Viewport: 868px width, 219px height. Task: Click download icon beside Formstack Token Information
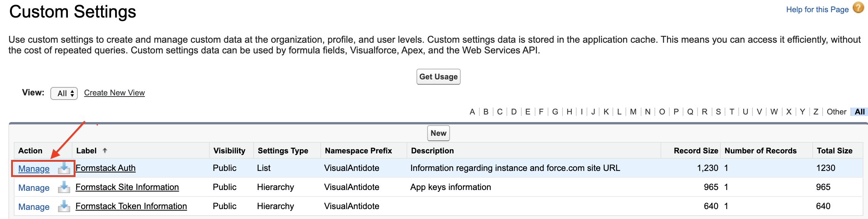pos(64,206)
